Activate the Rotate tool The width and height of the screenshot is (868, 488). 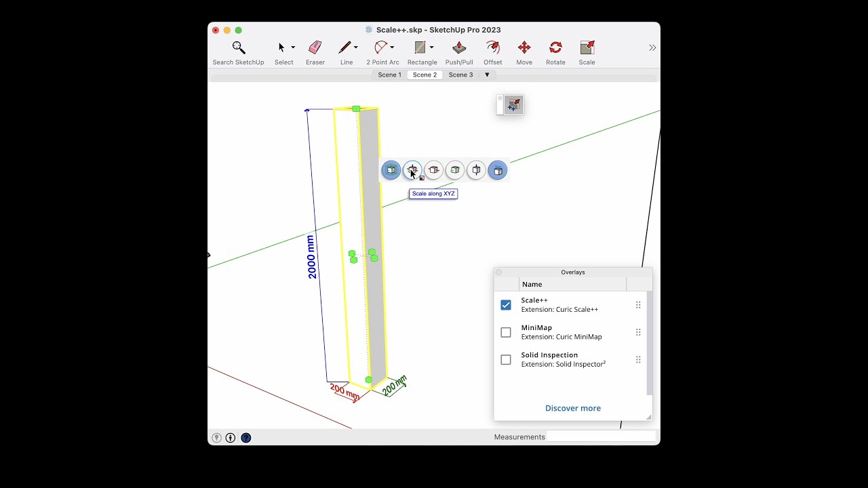(x=555, y=53)
